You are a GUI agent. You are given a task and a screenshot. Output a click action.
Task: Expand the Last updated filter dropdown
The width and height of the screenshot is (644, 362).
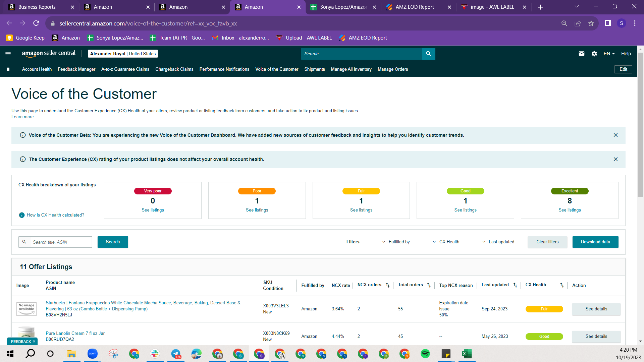(x=498, y=242)
